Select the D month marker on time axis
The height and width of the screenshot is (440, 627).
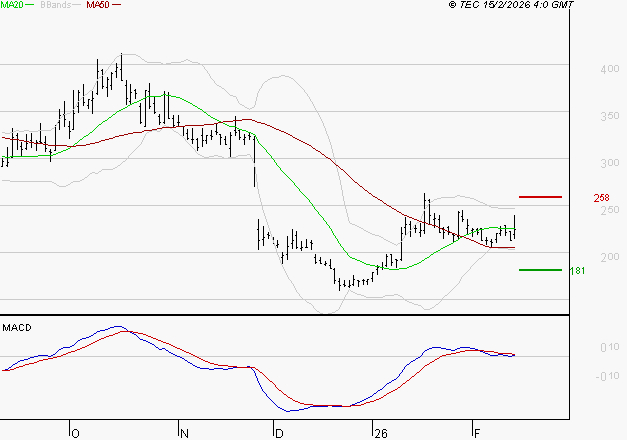[x=278, y=433]
